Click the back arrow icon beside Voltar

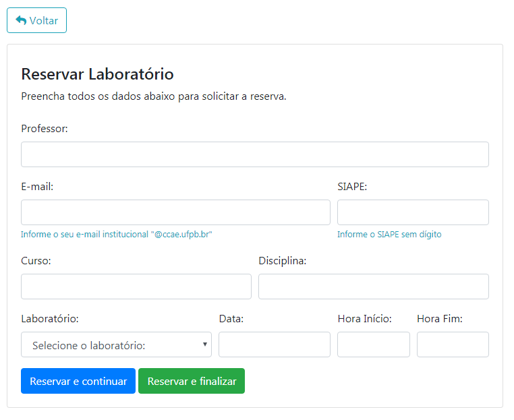click(21, 20)
